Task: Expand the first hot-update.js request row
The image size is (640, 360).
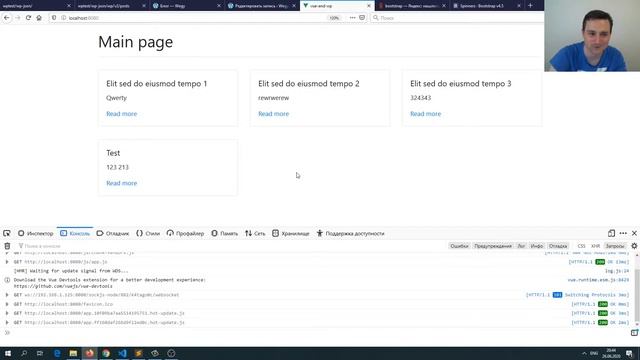Action: point(7,313)
